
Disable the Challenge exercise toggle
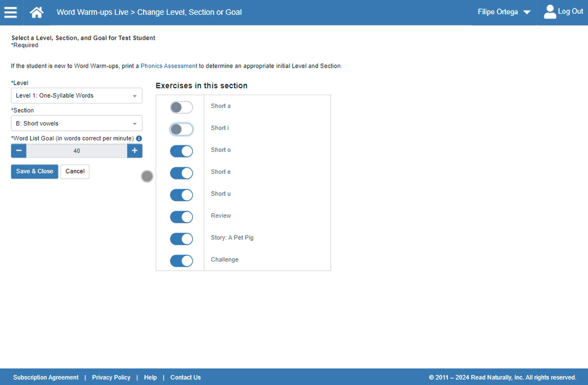[181, 261]
